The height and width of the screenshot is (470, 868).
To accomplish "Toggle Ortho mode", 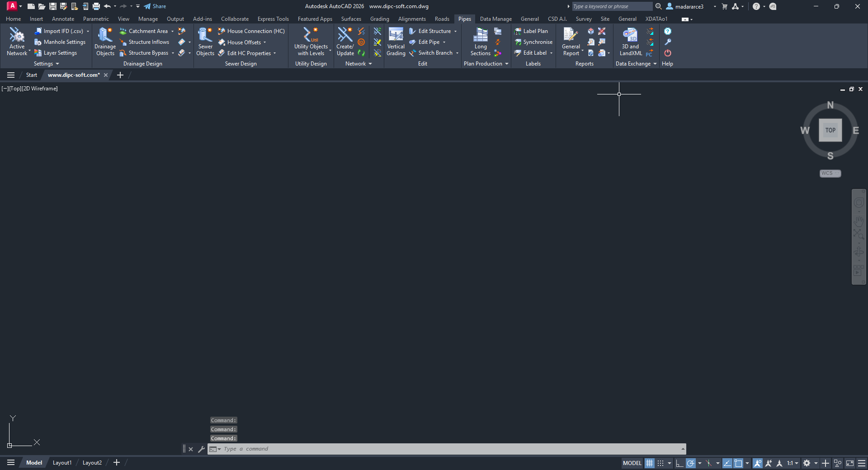I will click(x=679, y=463).
